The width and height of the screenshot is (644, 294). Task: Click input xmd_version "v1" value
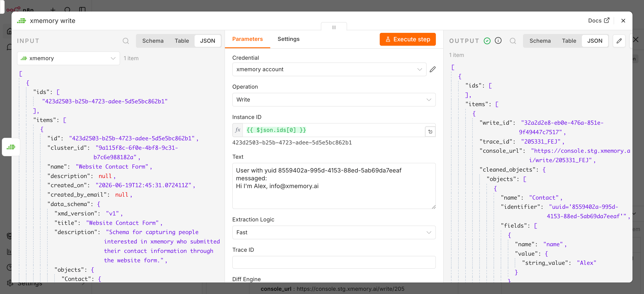112,214
